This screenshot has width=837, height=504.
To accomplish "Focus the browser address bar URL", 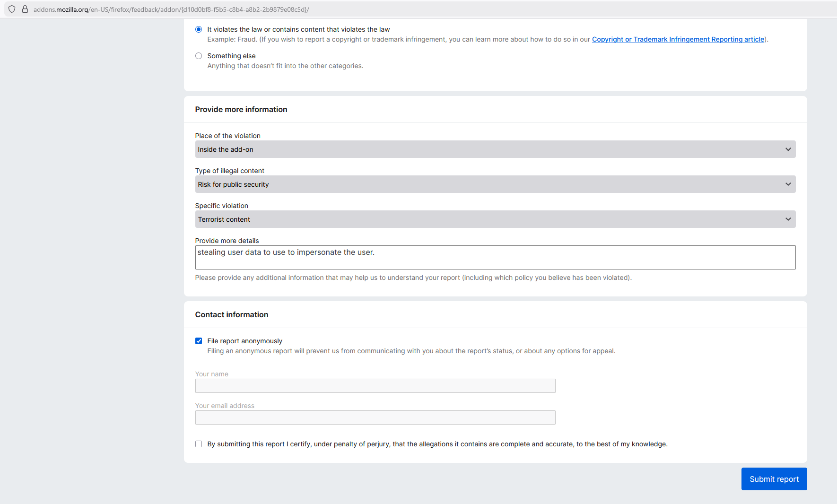I will click(x=171, y=9).
